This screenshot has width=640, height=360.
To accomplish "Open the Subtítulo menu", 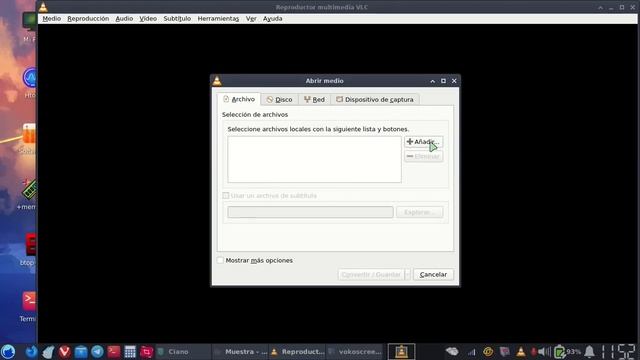I will (x=177, y=19).
